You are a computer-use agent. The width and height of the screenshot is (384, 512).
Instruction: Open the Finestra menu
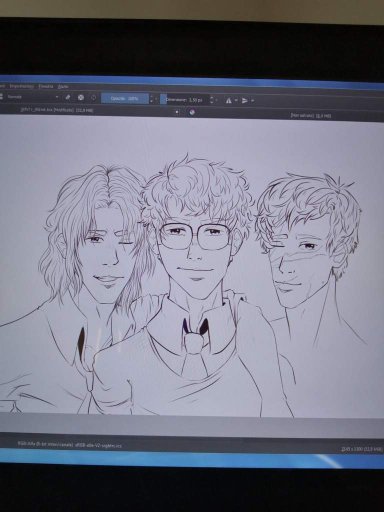[x=46, y=86]
